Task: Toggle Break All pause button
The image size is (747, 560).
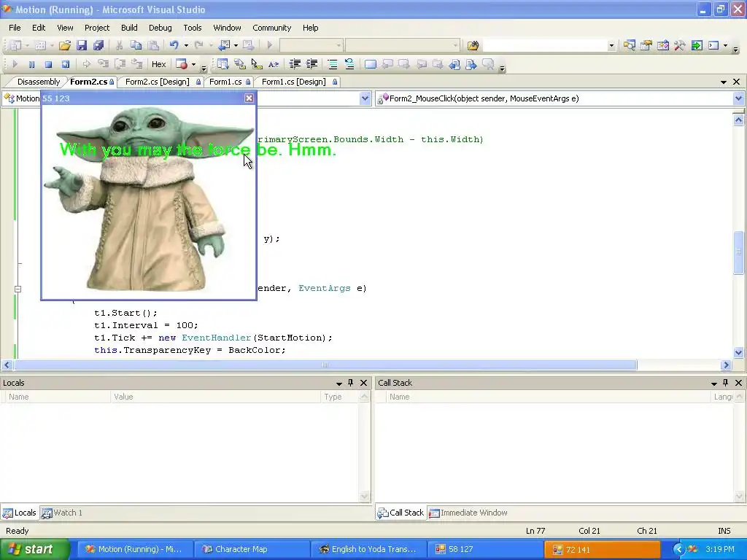Action: coord(31,64)
